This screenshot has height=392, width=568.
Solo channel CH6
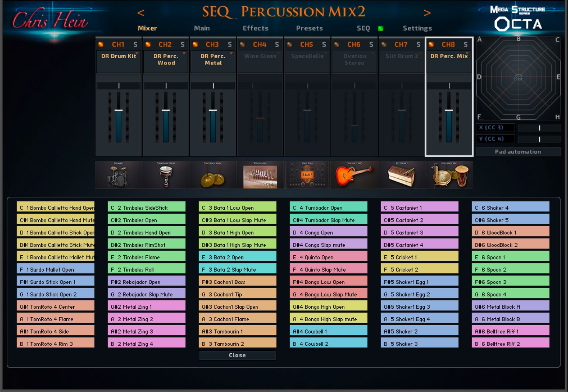tap(371, 45)
